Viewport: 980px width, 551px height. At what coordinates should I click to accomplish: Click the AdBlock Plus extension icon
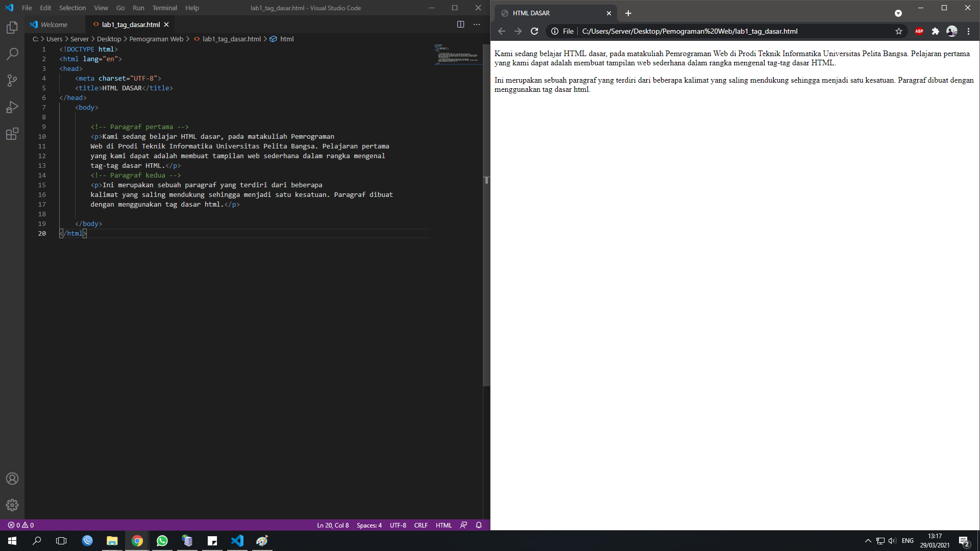(x=919, y=31)
